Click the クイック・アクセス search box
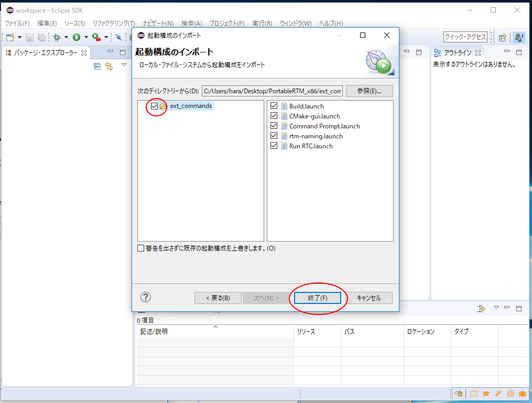Screen dimensions: 532x403 coord(465,37)
